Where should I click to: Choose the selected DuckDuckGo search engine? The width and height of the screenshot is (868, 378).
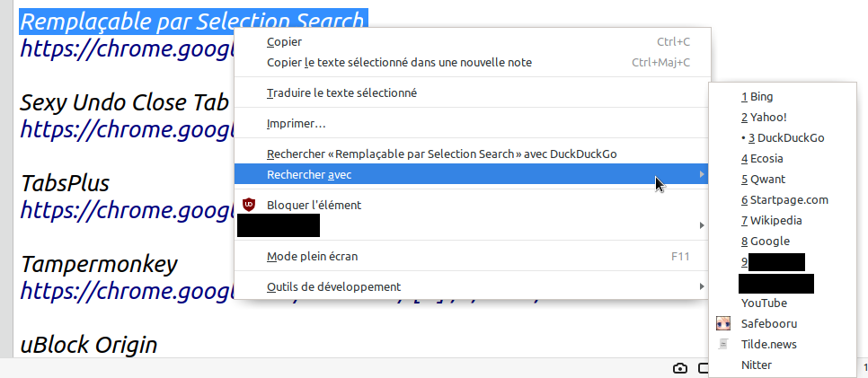pos(785,138)
